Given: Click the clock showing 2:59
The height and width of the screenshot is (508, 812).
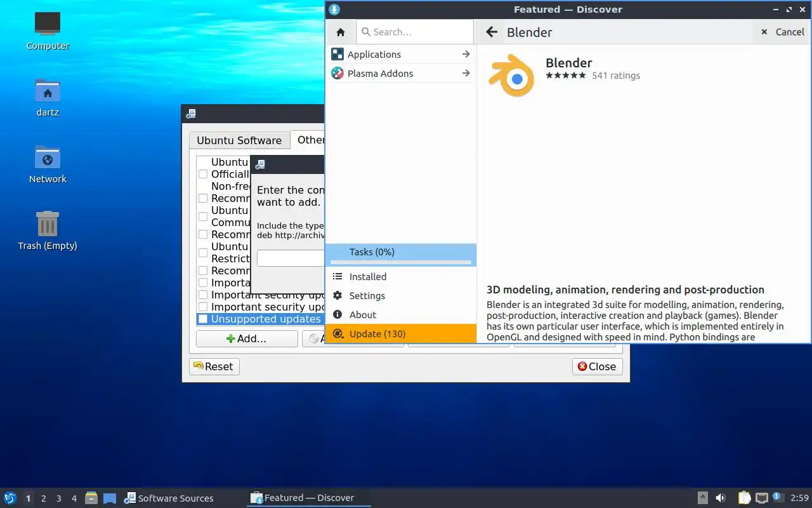Looking at the screenshot, I should click(799, 498).
